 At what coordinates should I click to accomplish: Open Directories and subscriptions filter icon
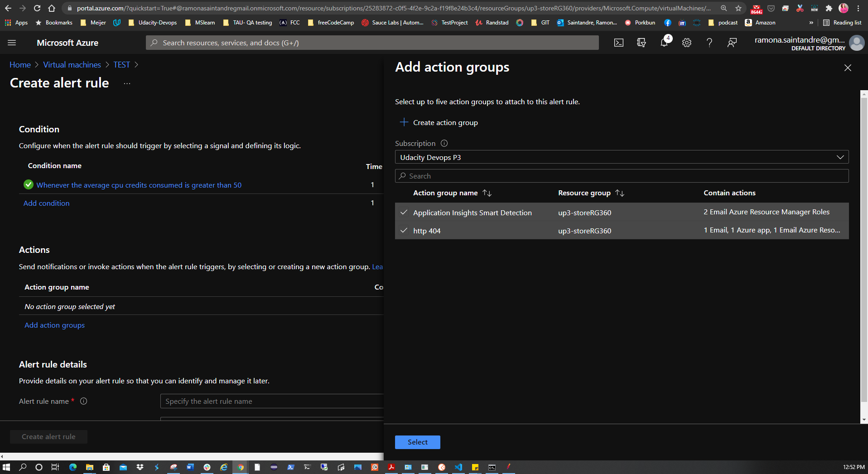pyautogui.click(x=641, y=43)
